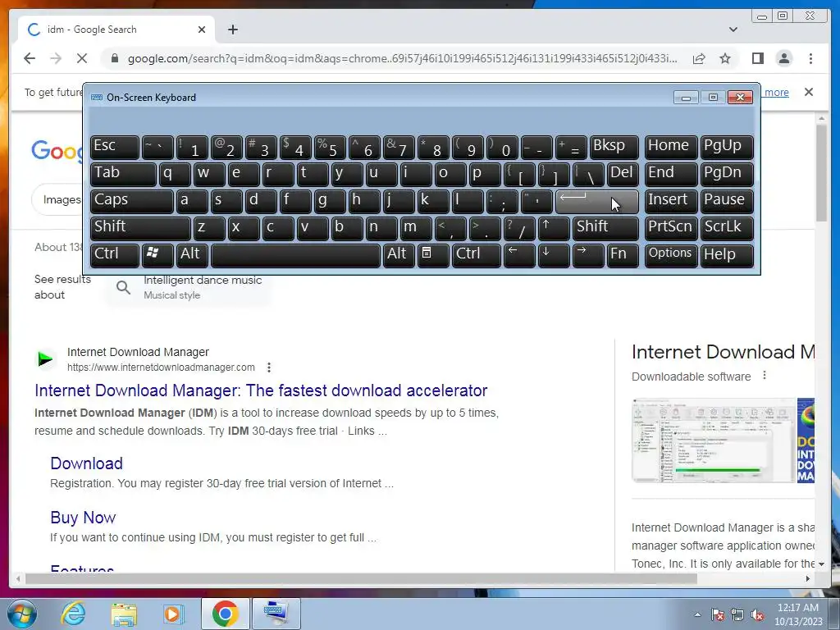Open Windows Explorer from taskbar

coord(124,614)
